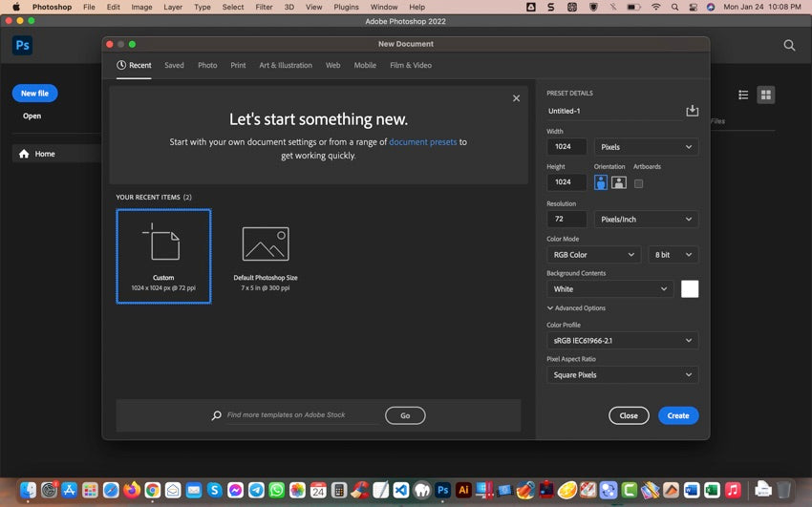The height and width of the screenshot is (507, 812).
Task: Follow the document presets link
Action: (x=423, y=141)
